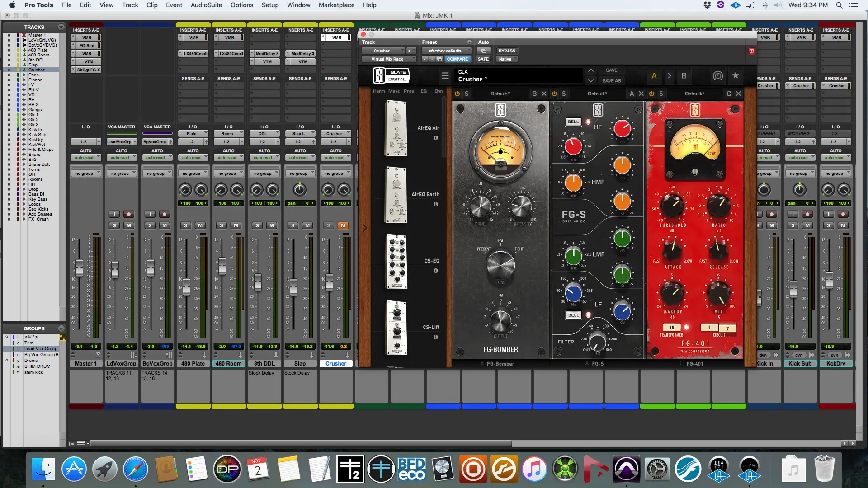This screenshot has height=488, width=868.
Task: Open Spotlight search in menu bar
Action: pyautogui.click(x=839, y=5)
